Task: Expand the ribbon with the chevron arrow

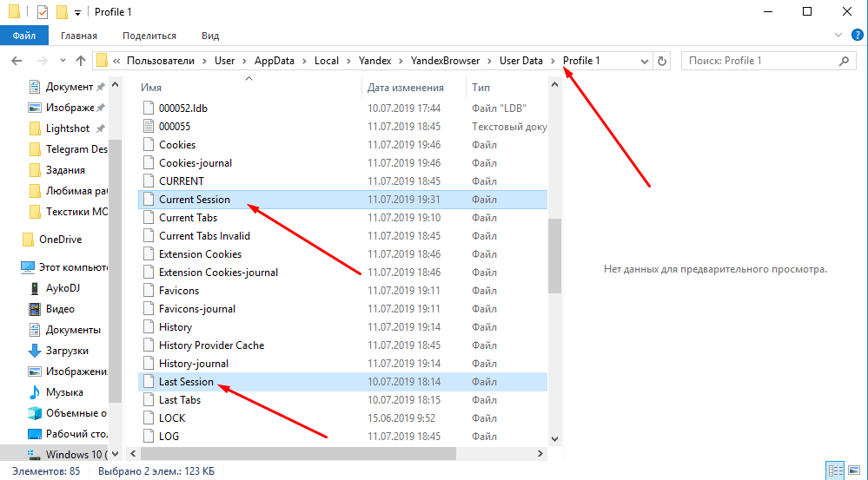Action: click(x=838, y=36)
